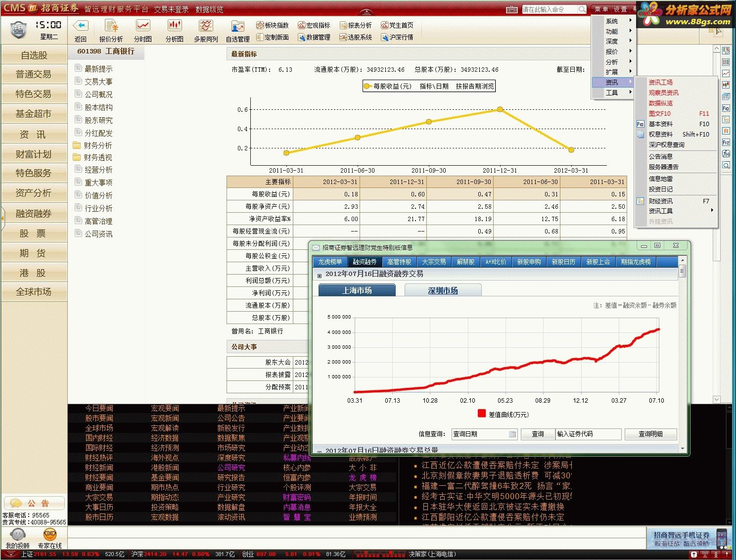The width and height of the screenshot is (736, 560).
Task: Click 今日要闻 news link
Action: tap(99, 408)
